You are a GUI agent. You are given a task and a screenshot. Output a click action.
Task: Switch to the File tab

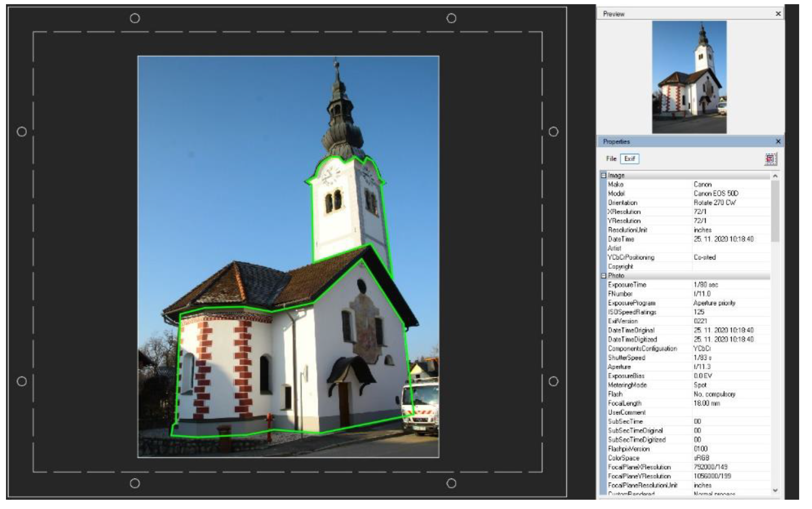point(611,159)
